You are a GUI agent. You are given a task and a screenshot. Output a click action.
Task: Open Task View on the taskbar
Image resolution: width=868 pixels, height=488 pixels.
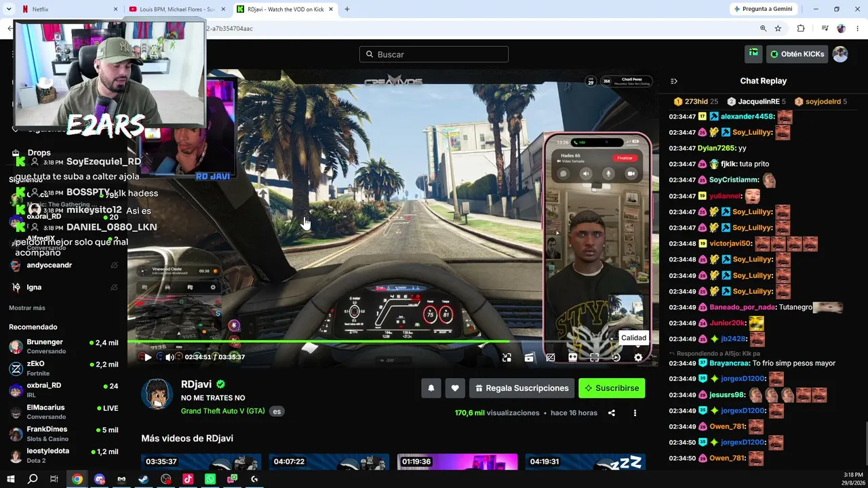click(x=54, y=479)
